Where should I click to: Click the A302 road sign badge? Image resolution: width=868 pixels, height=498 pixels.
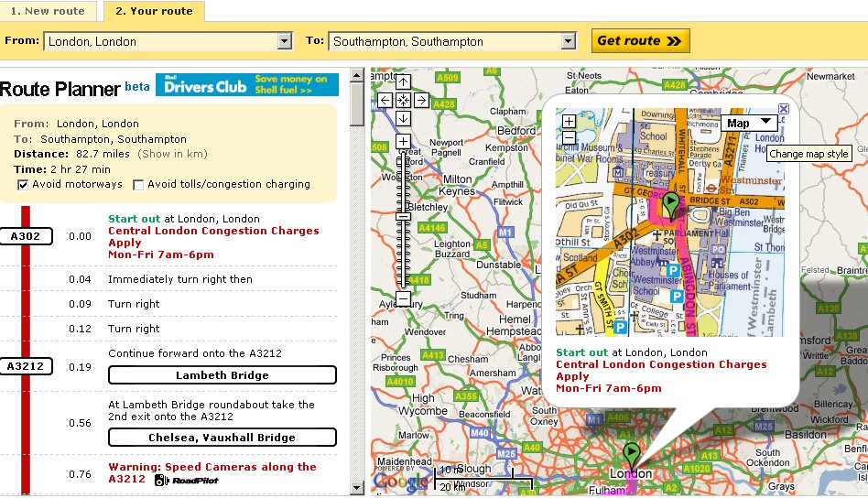pos(26,236)
